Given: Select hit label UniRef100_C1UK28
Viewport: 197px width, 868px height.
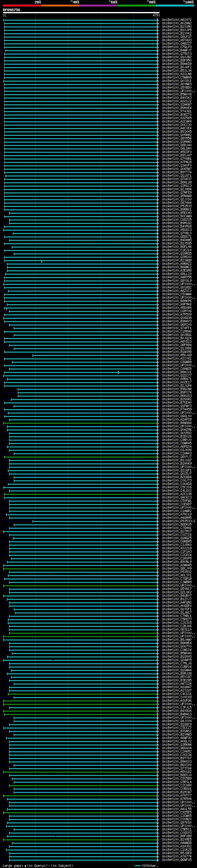Looking at the screenshot, I should (177, 850).
